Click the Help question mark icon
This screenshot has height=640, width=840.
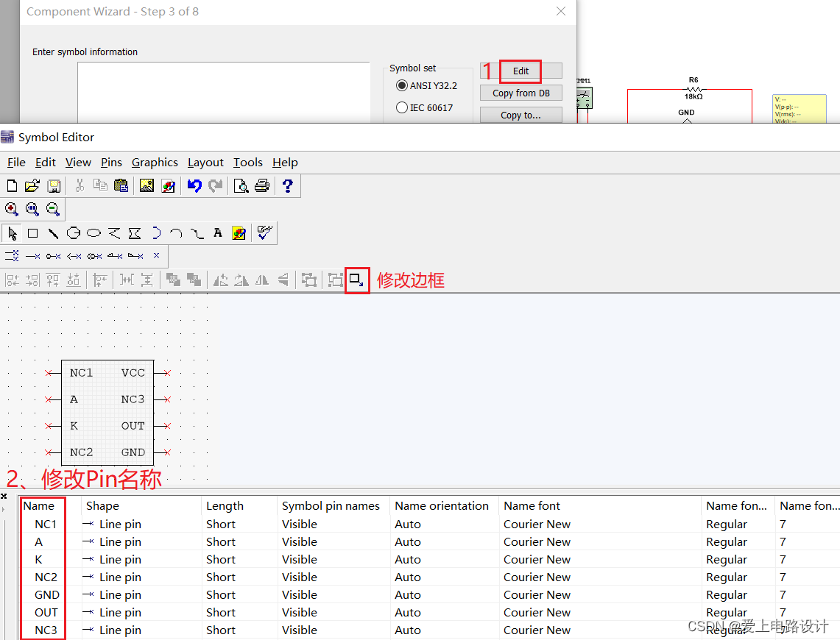click(288, 185)
